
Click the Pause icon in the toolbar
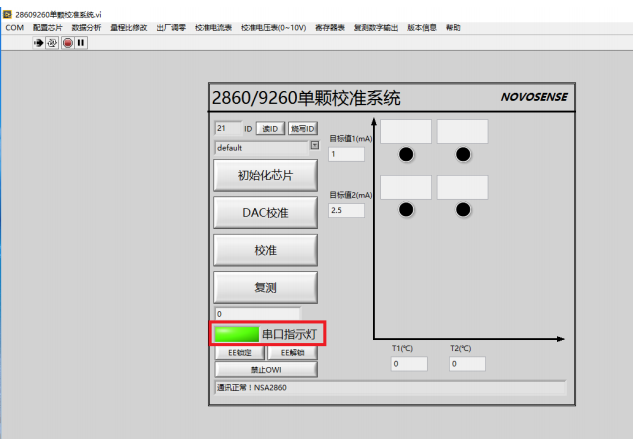point(80,43)
